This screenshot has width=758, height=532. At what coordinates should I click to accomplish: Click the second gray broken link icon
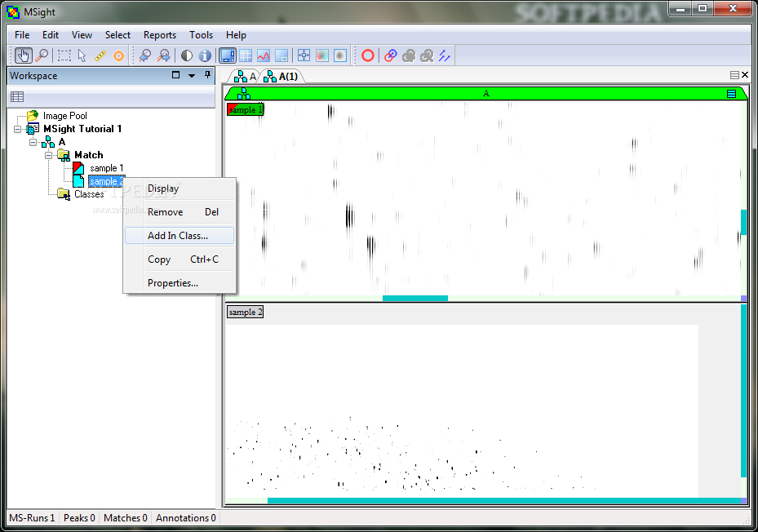[427, 55]
